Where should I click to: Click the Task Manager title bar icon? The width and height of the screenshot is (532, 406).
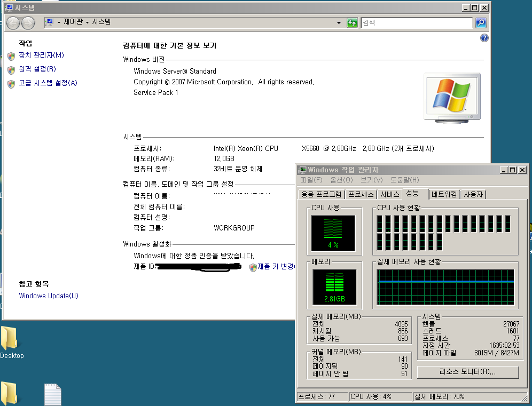coord(302,170)
